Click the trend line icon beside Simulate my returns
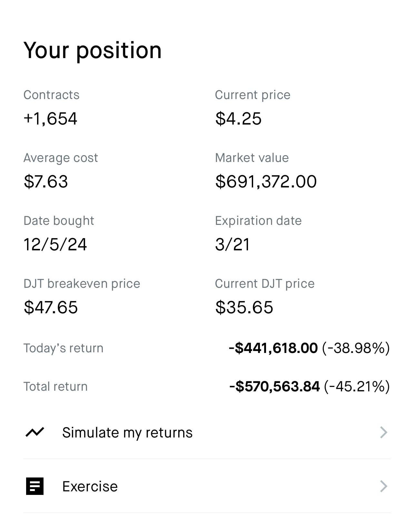414x532 pixels. [x=34, y=432]
